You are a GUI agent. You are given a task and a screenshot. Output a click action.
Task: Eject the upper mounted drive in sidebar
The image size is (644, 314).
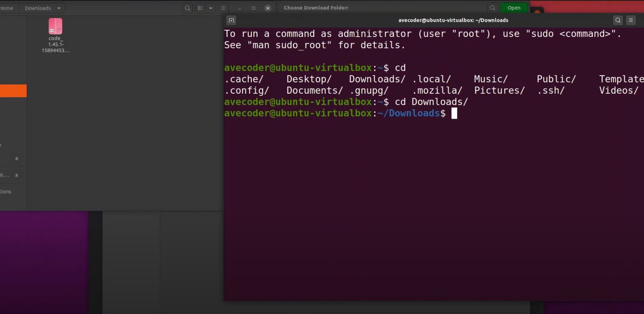(x=17, y=159)
